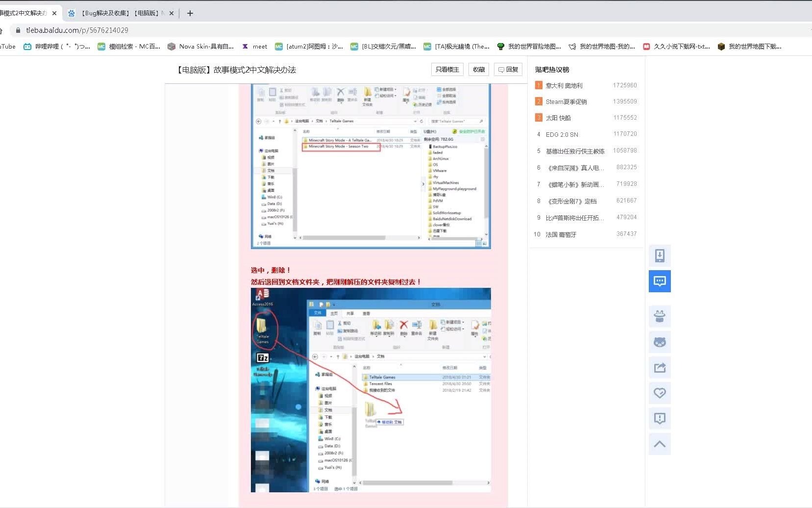Click the 久久小说下载网 red bookmark icon
The width and height of the screenshot is (812, 508).
[x=646, y=47]
